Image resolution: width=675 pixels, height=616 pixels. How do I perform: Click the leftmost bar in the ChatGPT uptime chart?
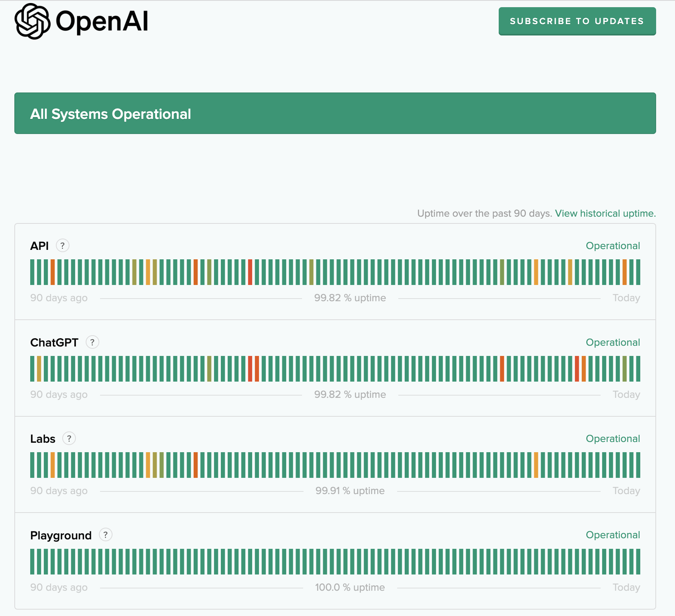click(32, 369)
